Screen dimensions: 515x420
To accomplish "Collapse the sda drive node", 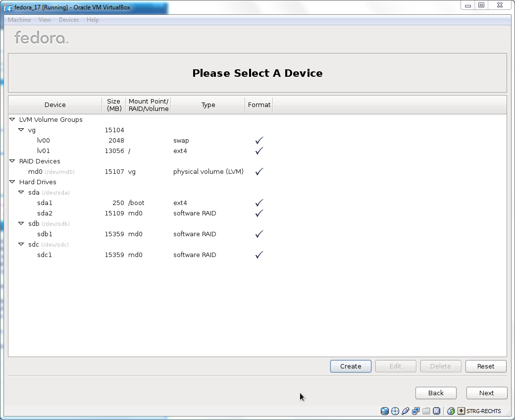I will click(21, 192).
